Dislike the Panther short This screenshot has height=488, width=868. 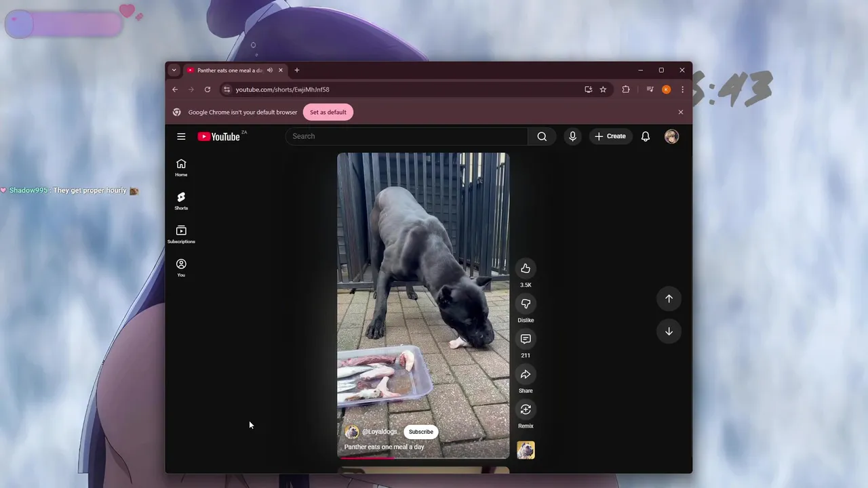pyautogui.click(x=526, y=304)
